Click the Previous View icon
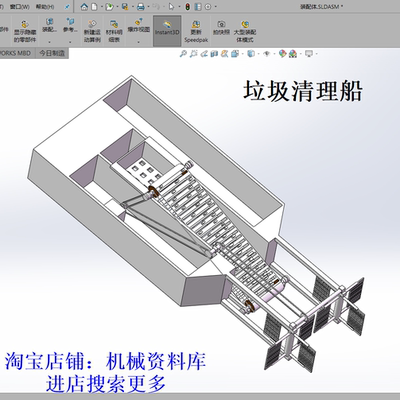 click(204, 54)
